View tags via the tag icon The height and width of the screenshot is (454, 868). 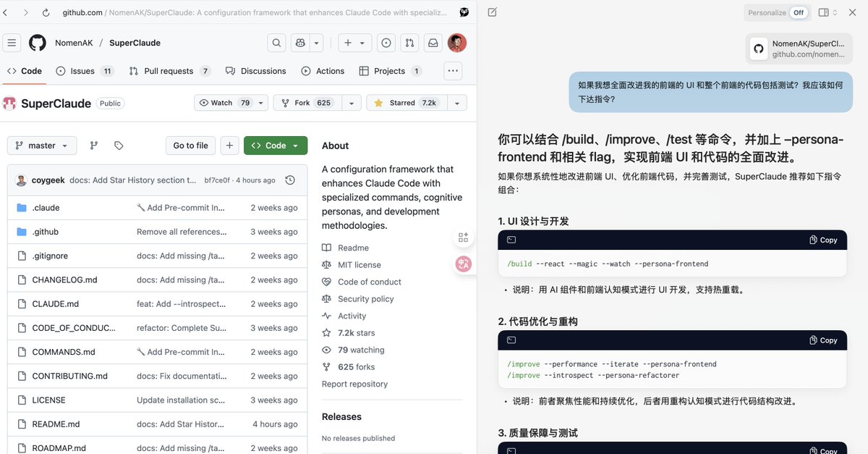pyautogui.click(x=119, y=146)
